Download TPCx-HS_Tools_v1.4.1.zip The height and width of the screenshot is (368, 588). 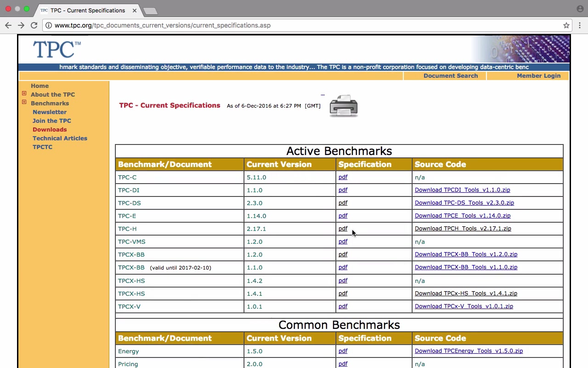[x=466, y=293]
